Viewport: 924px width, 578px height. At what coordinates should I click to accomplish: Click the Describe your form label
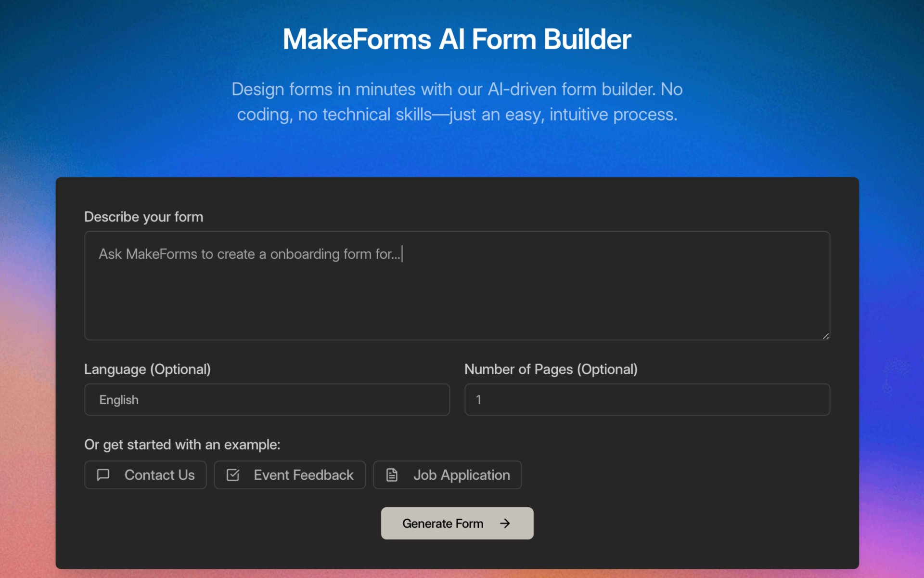click(143, 217)
